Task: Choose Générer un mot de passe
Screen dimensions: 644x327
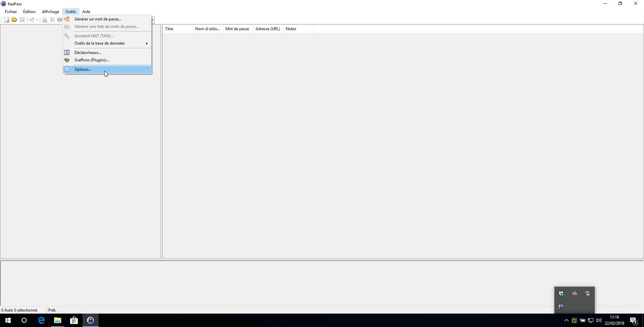Action: [x=107, y=19]
